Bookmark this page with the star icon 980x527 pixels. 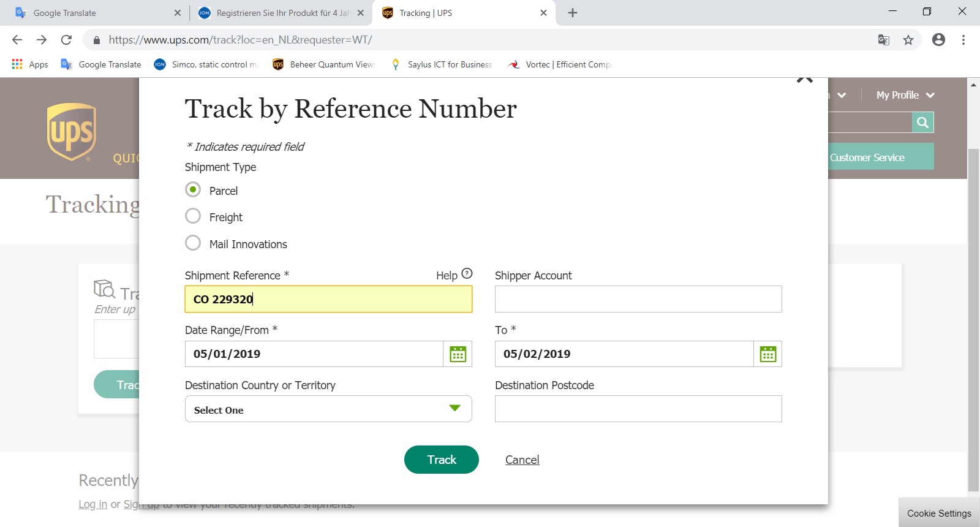(908, 40)
